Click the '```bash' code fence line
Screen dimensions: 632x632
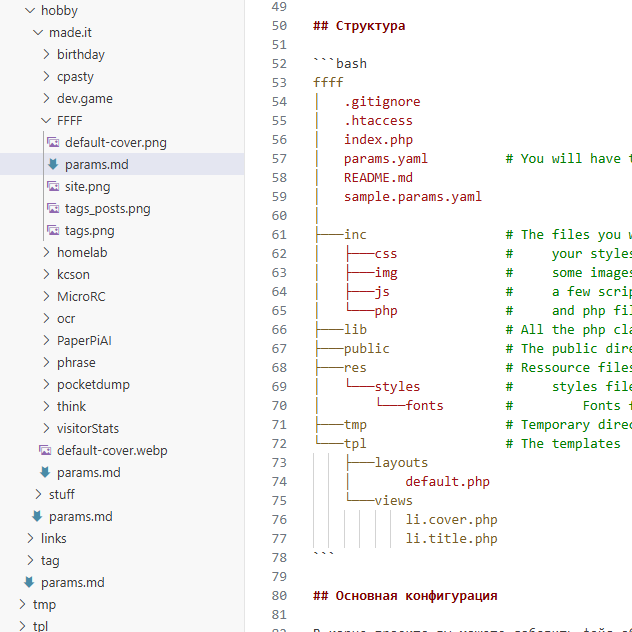tap(340, 64)
